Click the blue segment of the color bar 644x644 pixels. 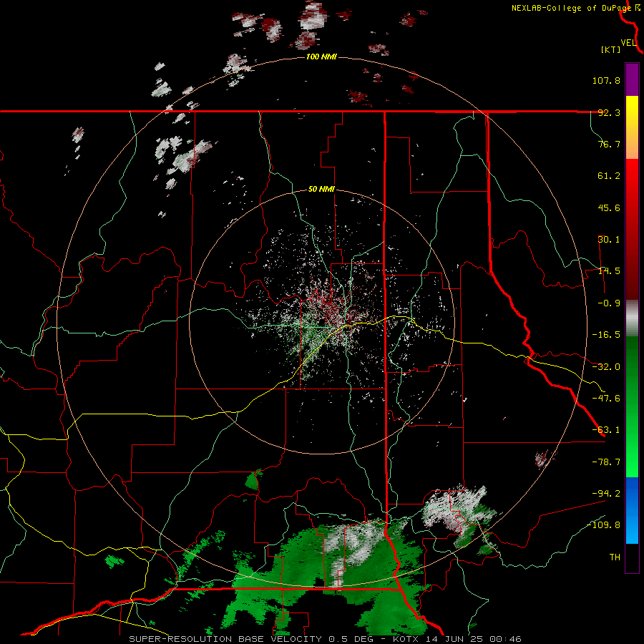click(632, 510)
